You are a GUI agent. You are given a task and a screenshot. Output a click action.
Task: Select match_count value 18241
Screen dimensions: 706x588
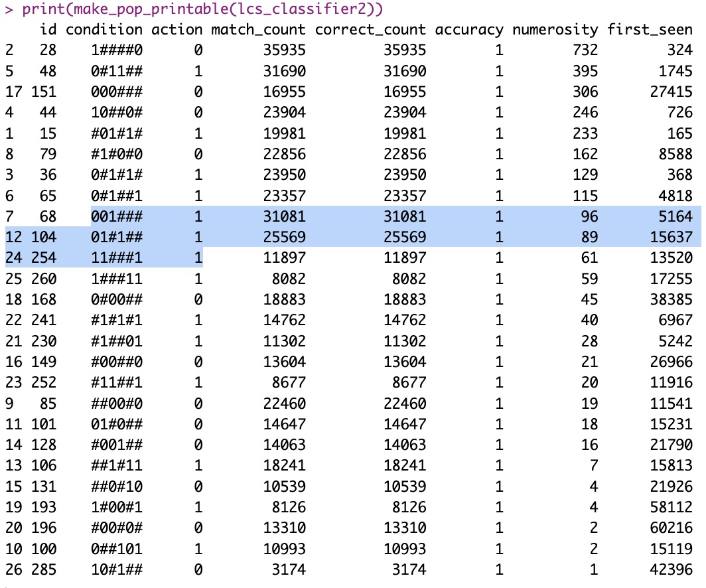[x=284, y=465]
